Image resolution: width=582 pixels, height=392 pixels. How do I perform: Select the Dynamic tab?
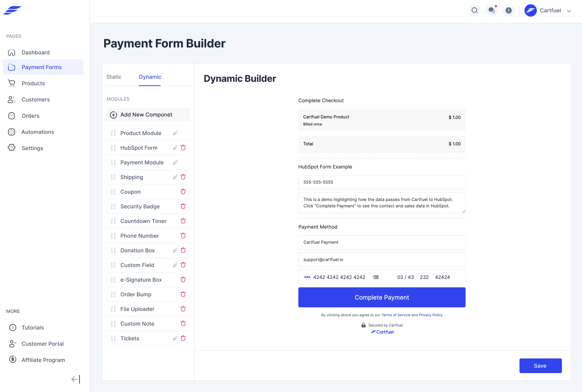coord(150,77)
